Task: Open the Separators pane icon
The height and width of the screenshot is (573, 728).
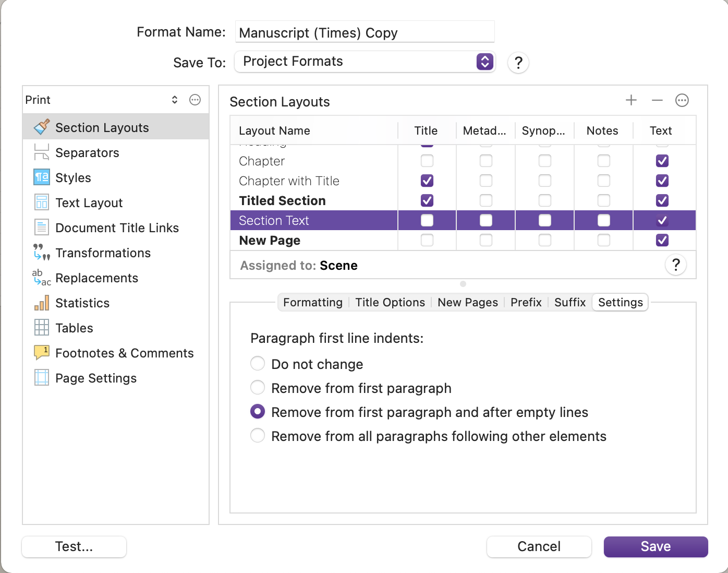Action: click(x=42, y=152)
